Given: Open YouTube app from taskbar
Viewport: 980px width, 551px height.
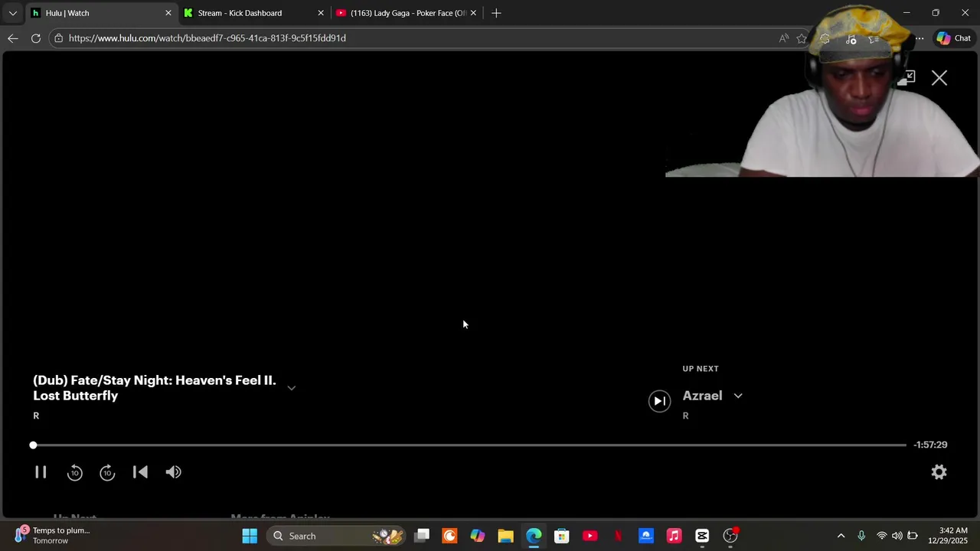Looking at the screenshot, I should pos(590,536).
